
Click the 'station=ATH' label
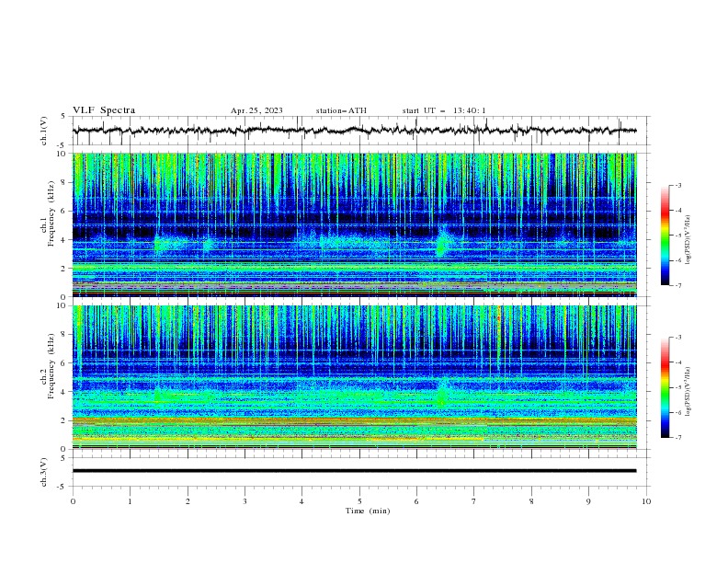pyautogui.click(x=341, y=110)
